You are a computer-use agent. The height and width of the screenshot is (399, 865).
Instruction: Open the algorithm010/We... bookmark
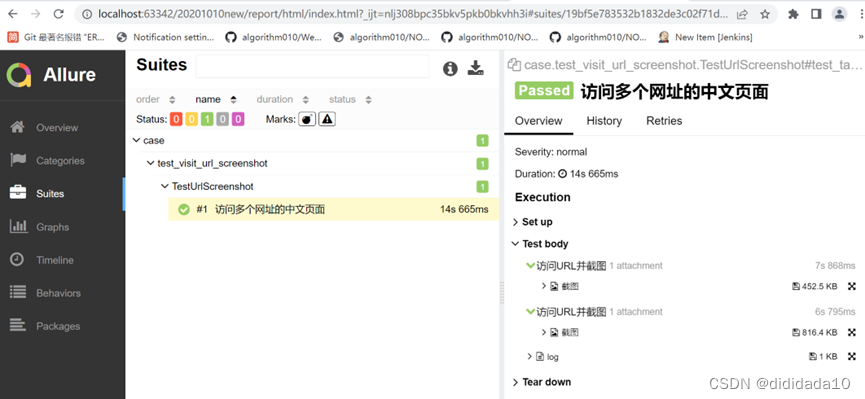pyautogui.click(x=274, y=37)
